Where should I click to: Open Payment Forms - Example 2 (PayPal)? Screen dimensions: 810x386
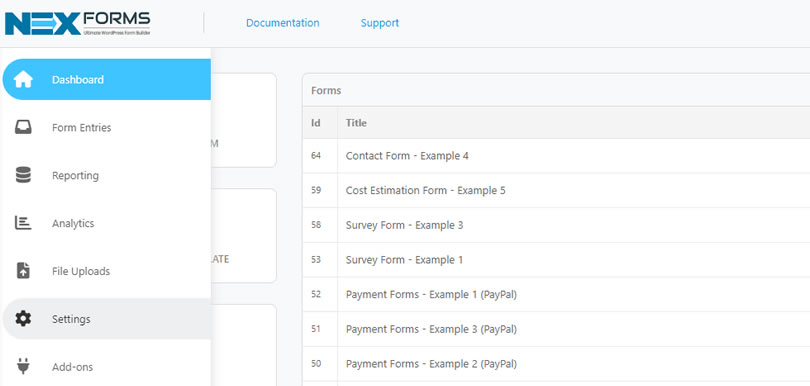[431, 364]
